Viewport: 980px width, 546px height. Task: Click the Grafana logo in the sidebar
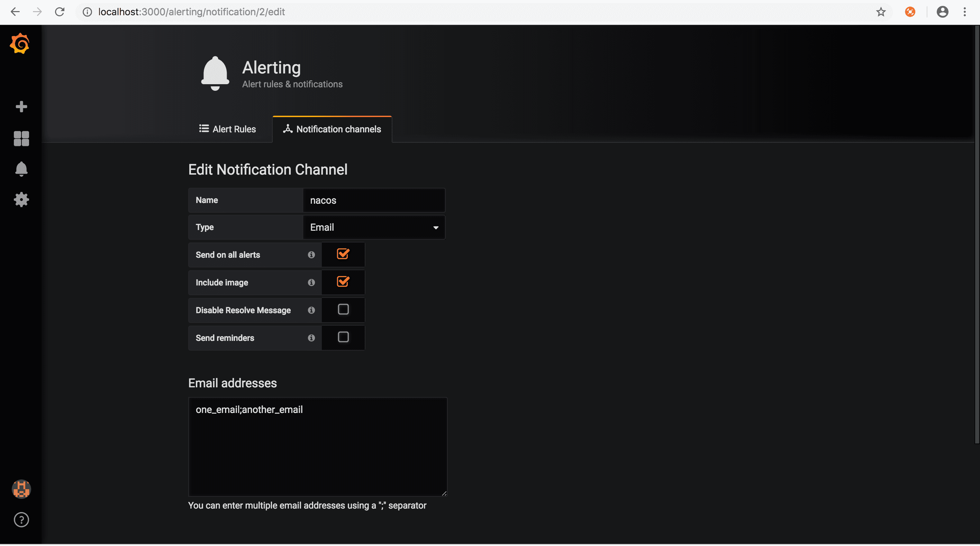(20, 44)
